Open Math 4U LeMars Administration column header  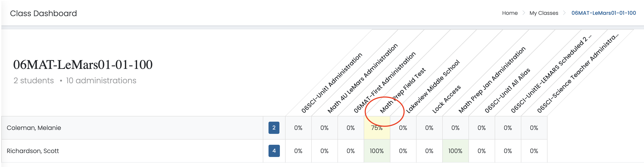point(362,78)
